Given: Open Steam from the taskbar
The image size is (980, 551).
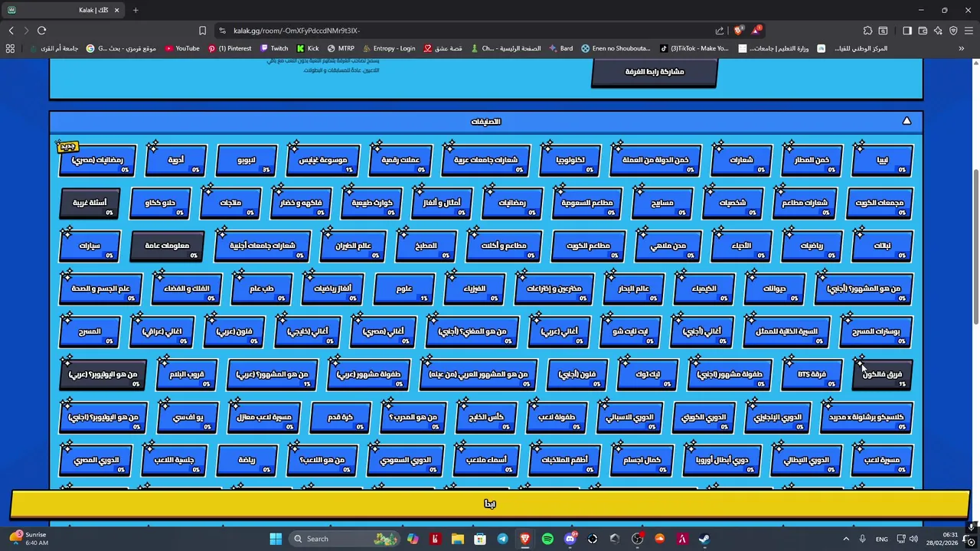Looking at the screenshot, I should 704,539.
